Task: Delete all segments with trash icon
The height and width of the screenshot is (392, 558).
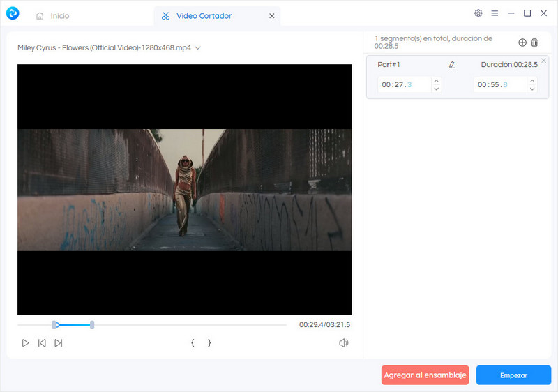Action: click(534, 43)
